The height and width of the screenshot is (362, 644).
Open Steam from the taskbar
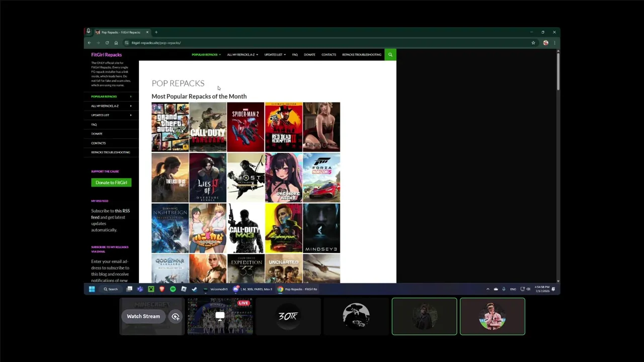coord(195,289)
